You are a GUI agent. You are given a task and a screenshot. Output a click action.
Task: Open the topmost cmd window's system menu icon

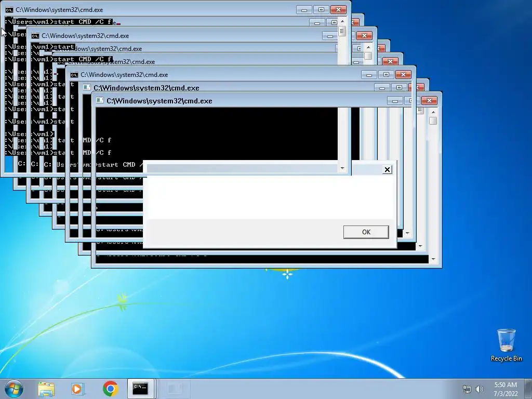pos(9,10)
